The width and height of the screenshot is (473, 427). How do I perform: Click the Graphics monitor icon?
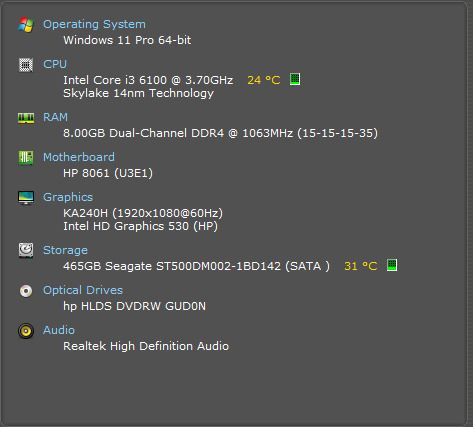pos(26,198)
